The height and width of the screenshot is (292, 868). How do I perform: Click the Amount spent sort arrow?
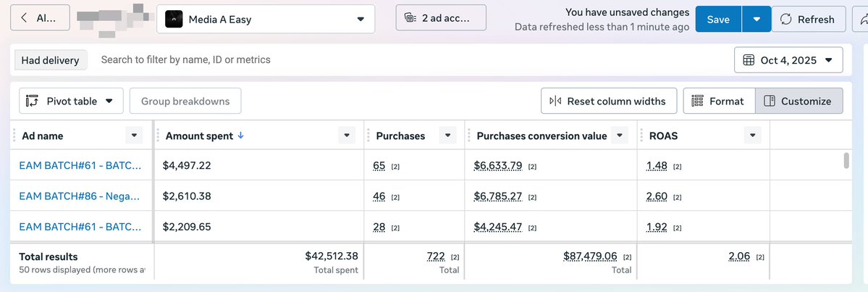[240, 135]
